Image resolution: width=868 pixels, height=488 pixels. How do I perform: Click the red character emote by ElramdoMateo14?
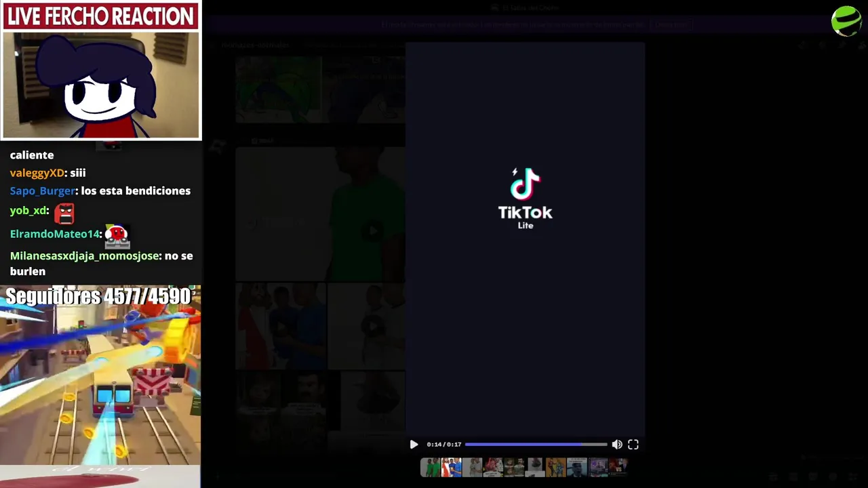pyautogui.click(x=117, y=236)
